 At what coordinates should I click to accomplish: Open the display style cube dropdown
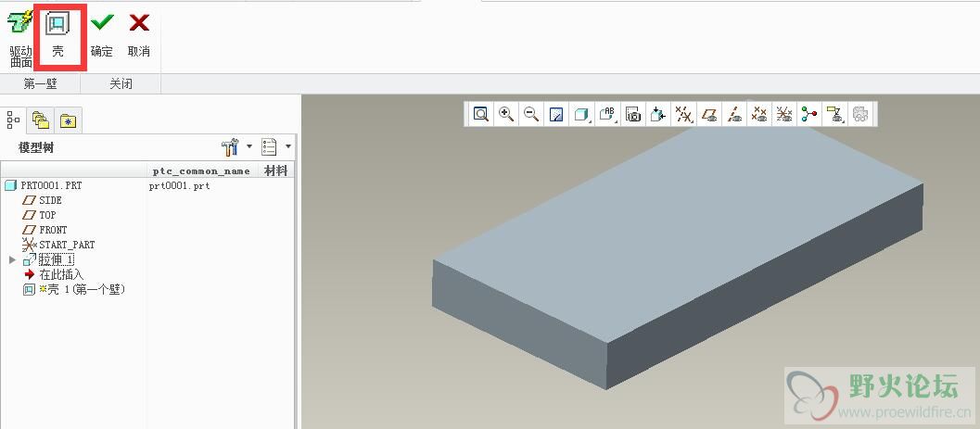pos(582,114)
